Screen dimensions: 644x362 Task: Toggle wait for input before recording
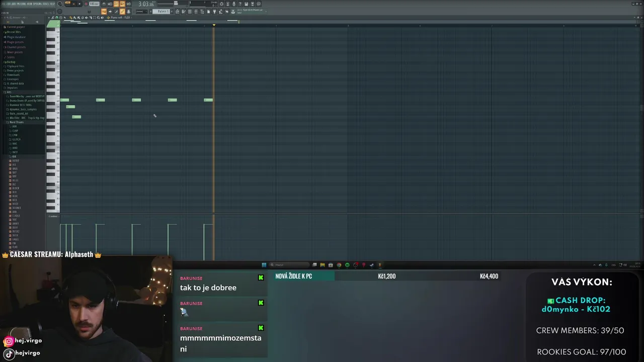(110, 4)
